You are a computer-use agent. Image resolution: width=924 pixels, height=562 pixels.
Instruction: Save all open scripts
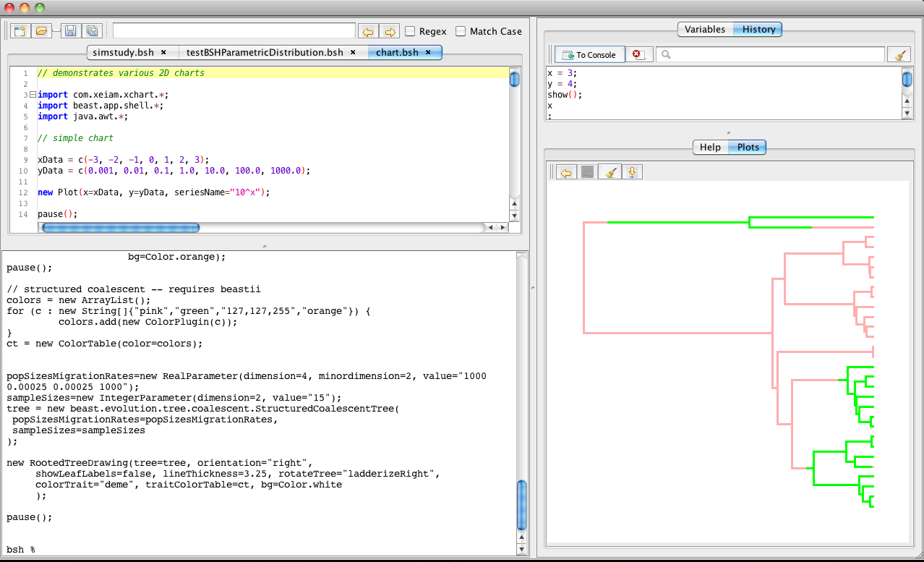(x=91, y=31)
